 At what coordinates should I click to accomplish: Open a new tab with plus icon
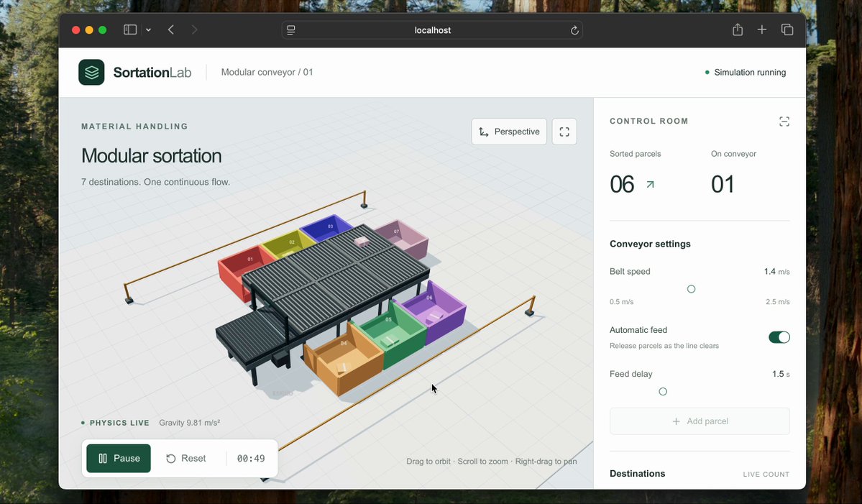tap(761, 29)
